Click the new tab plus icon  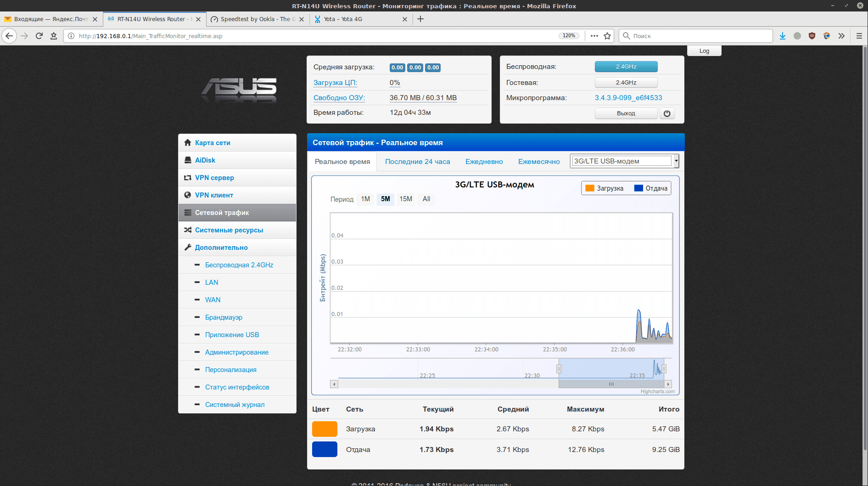click(420, 19)
